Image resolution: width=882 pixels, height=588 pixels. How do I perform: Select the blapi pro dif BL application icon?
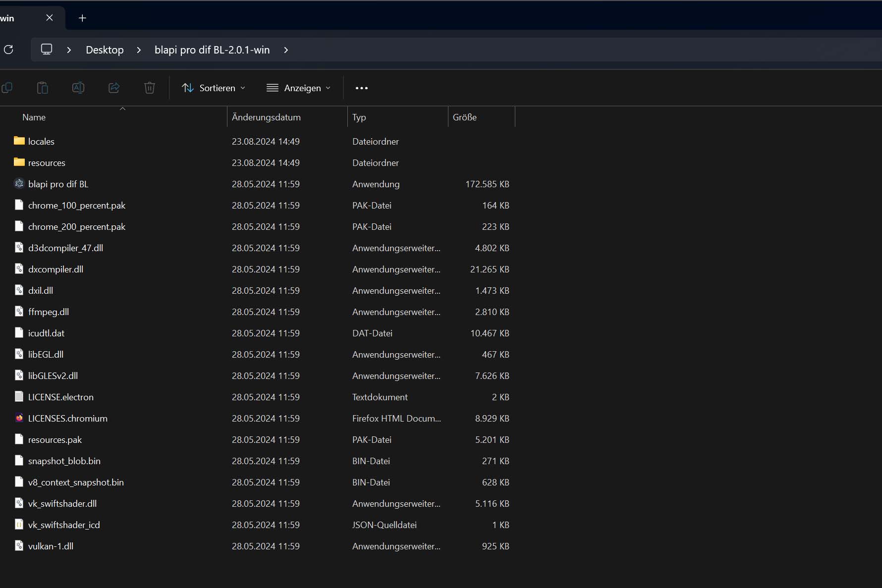[19, 184]
